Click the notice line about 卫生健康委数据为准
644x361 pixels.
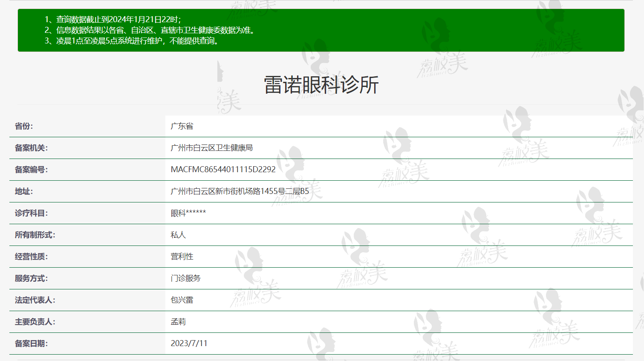coord(150,30)
